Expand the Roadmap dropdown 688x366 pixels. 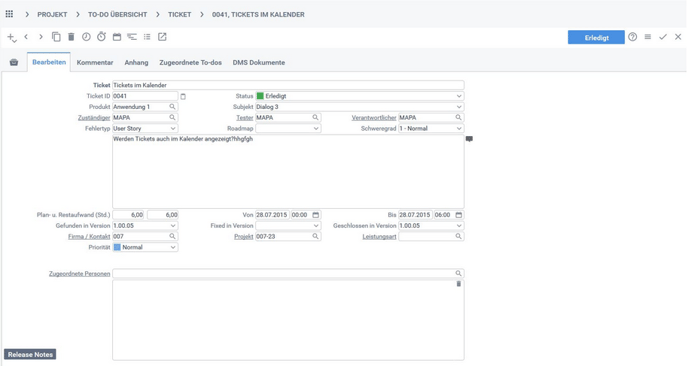(x=316, y=129)
